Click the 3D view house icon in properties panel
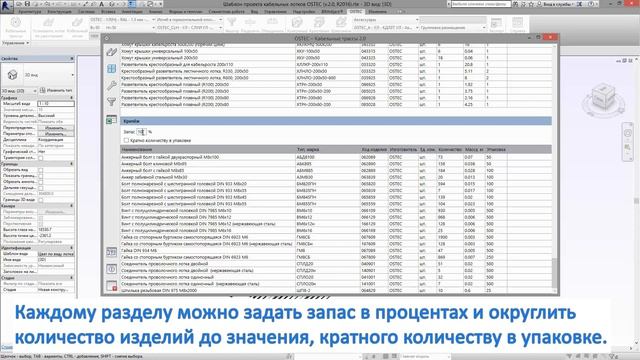 tap(12, 75)
